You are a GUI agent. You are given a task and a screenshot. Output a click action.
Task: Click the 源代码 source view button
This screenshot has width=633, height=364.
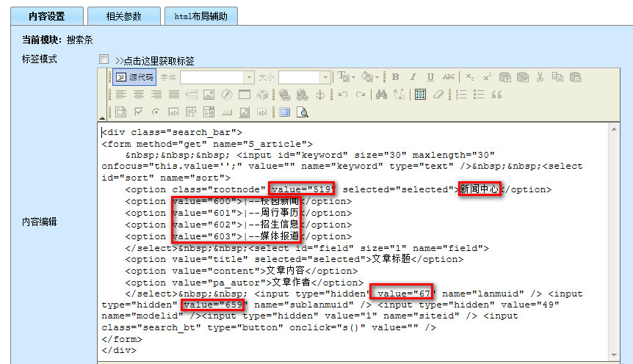(135, 77)
